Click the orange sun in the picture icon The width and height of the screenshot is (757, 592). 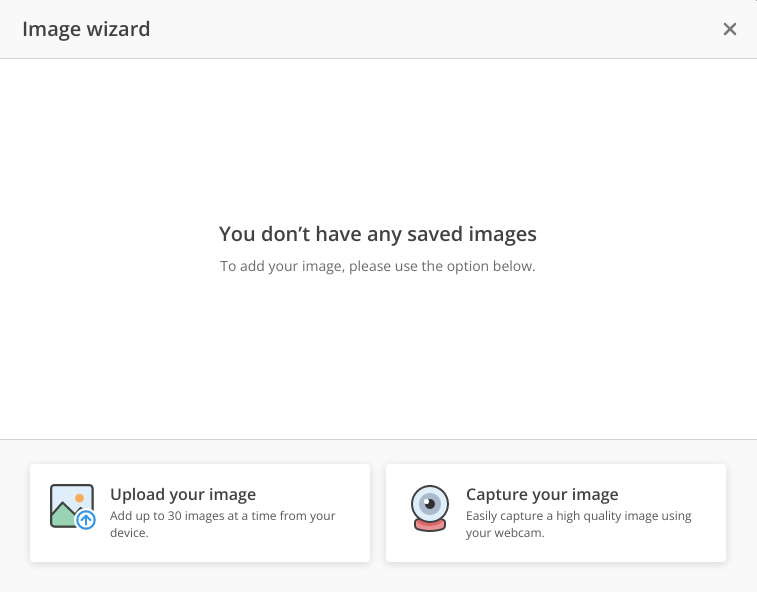tap(79, 497)
